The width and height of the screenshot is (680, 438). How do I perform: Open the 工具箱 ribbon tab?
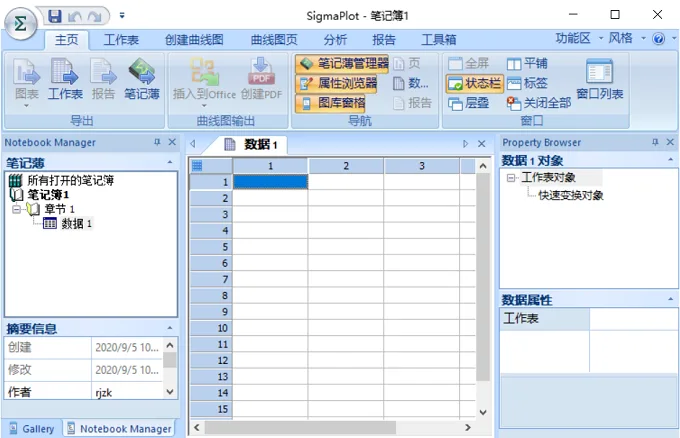pyautogui.click(x=438, y=40)
